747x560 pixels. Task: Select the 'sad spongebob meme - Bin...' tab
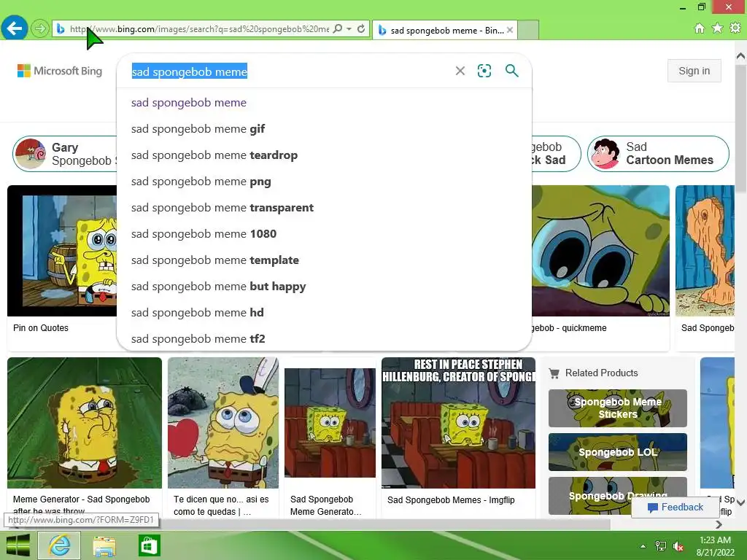[445, 30]
